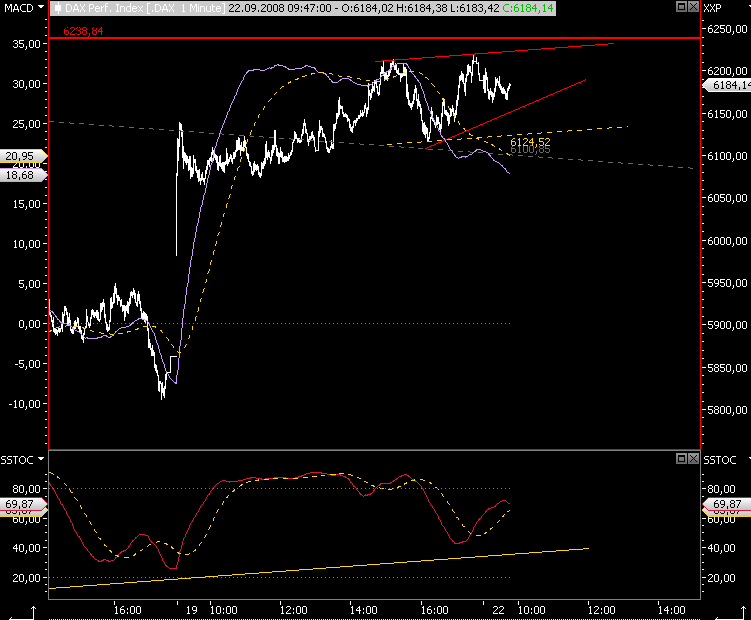The width and height of the screenshot is (751, 620).
Task: Maximize the main DAX chart pane
Action: pyautogui.click(x=681, y=7)
